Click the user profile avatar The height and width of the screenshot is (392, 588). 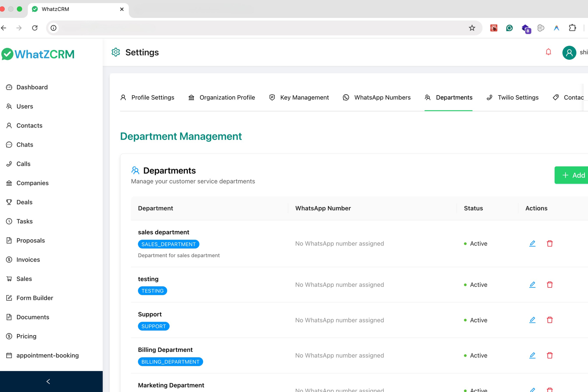569,53
